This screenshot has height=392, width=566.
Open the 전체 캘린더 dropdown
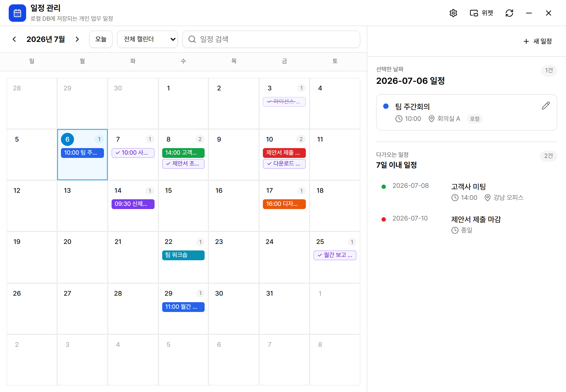(x=147, y=39)
